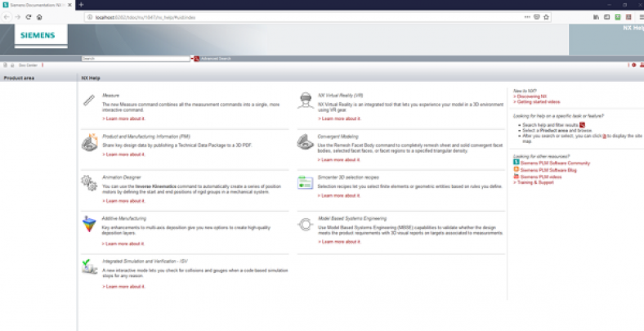Click the browser back arrow

(x=7, y=17)
